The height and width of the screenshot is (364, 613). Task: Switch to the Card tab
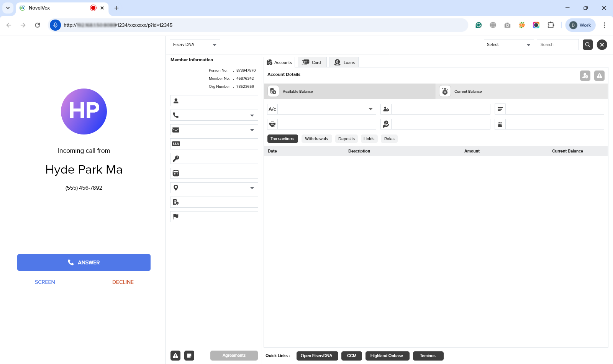coord(312,62)
